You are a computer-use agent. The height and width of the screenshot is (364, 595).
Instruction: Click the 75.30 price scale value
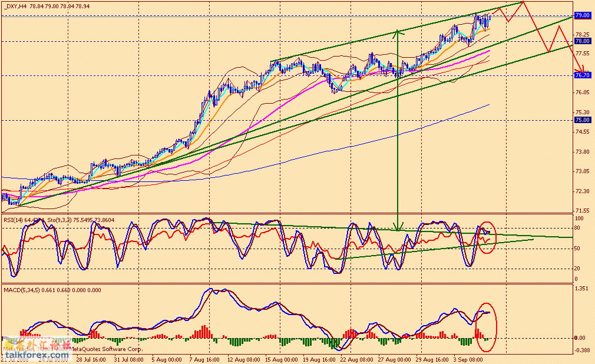coord(583,112)
